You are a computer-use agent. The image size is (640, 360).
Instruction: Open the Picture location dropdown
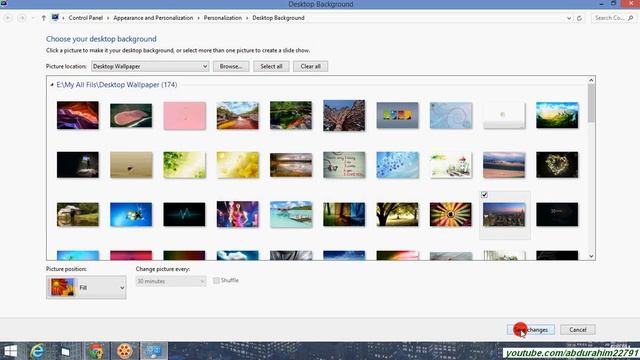tap(150, 66)
